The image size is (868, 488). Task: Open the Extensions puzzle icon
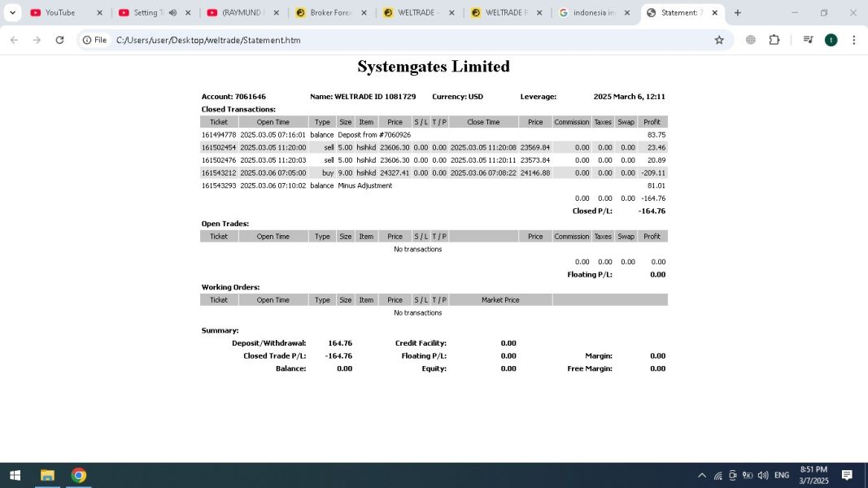(774, 40)
